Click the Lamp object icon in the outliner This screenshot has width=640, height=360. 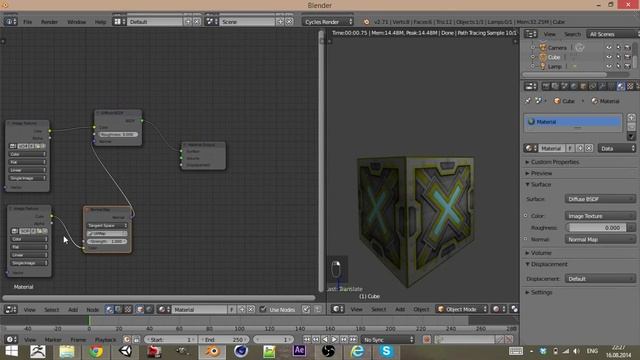[543, 66]
